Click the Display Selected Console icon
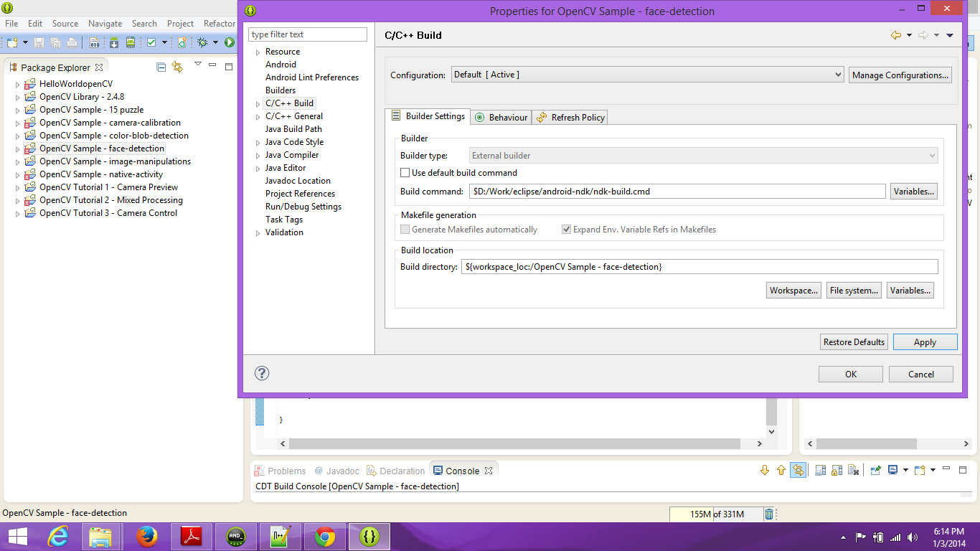 pyautogui.click(x=893, y=471)
